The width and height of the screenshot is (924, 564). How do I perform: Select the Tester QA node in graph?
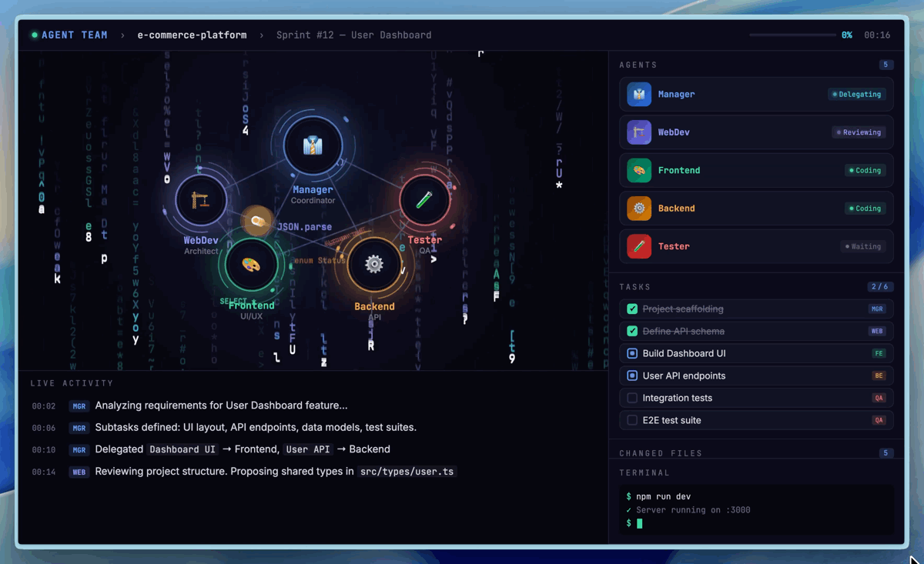point(424,200)
